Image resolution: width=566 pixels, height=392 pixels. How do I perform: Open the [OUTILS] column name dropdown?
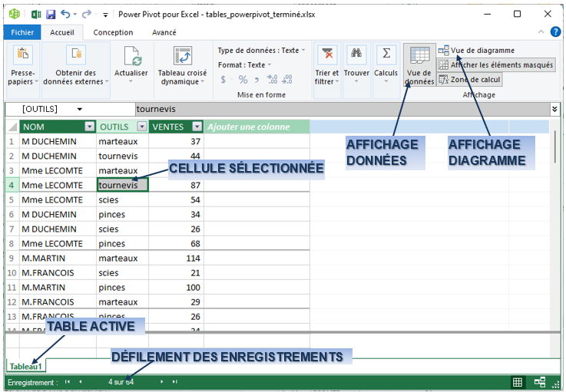(x=79, y=109)
